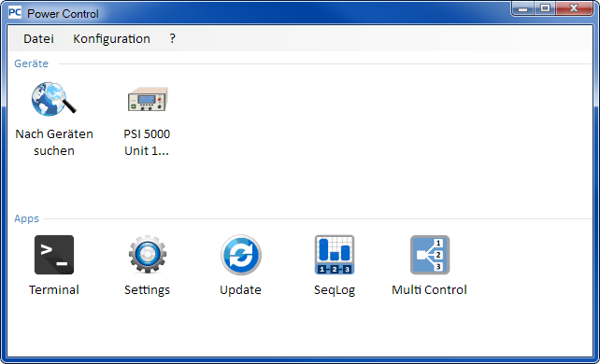Open the Multi Control app icon
This screenshot has width=600, height=364.
click(x=430, y=255)
